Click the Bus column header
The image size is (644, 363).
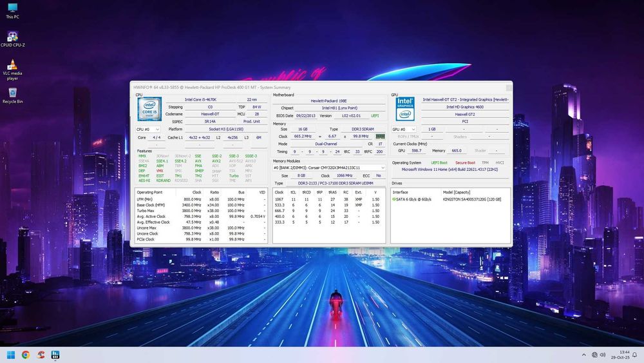coord(241,192)
